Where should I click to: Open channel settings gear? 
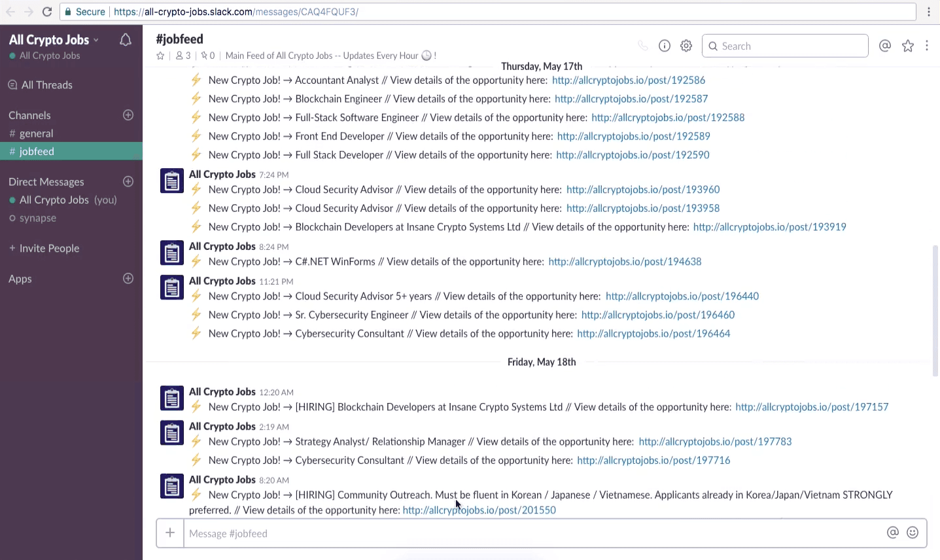686,46
